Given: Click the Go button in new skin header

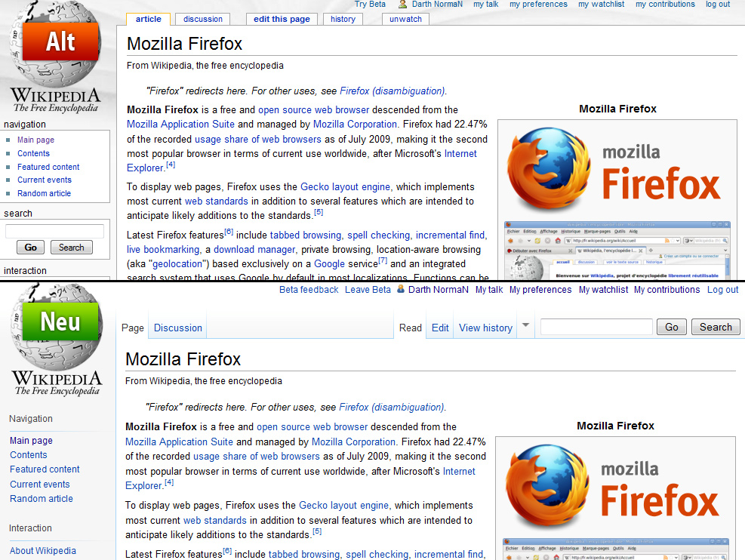Looking at the screenshot, I should pos(671,327).
